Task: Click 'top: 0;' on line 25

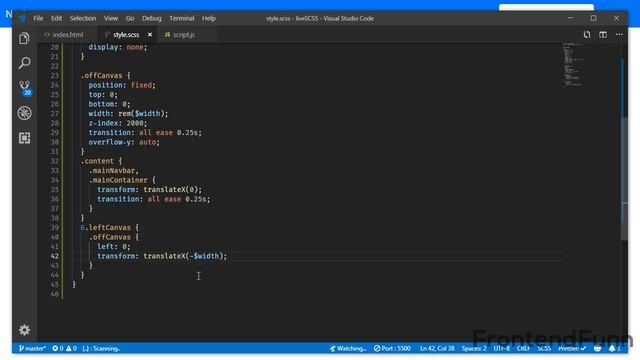Action: (x=103, y=95)
